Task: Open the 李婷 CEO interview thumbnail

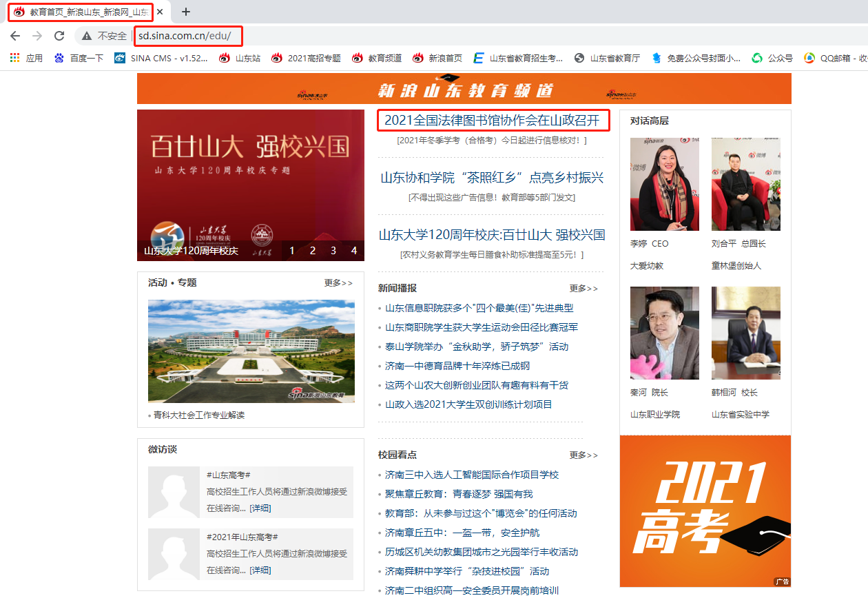Action: pyautogui.click(x=664, y=184)
